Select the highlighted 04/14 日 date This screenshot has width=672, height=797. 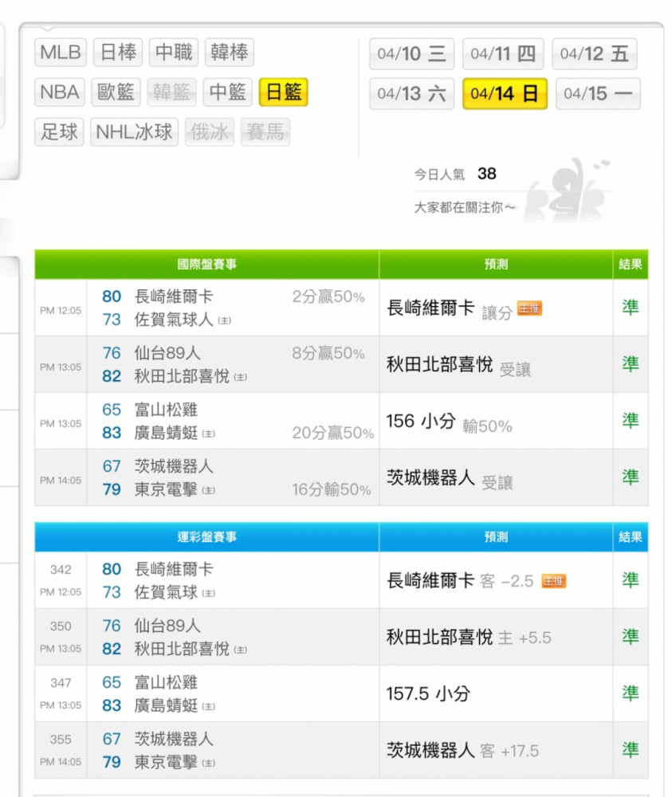(505, 93)
